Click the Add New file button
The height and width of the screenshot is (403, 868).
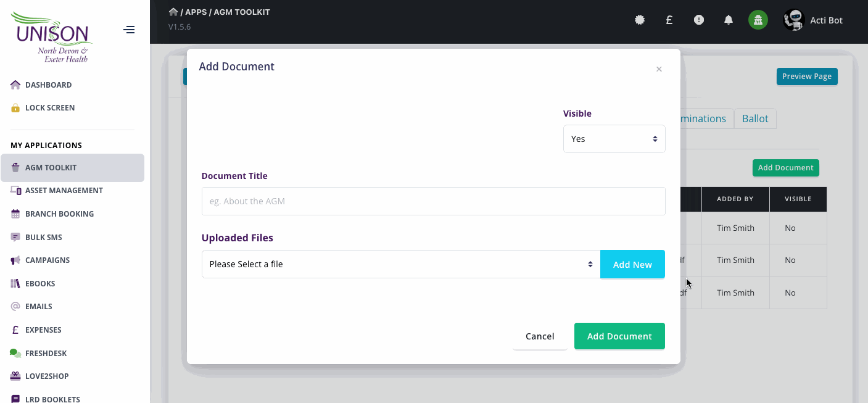coord(632,264)
